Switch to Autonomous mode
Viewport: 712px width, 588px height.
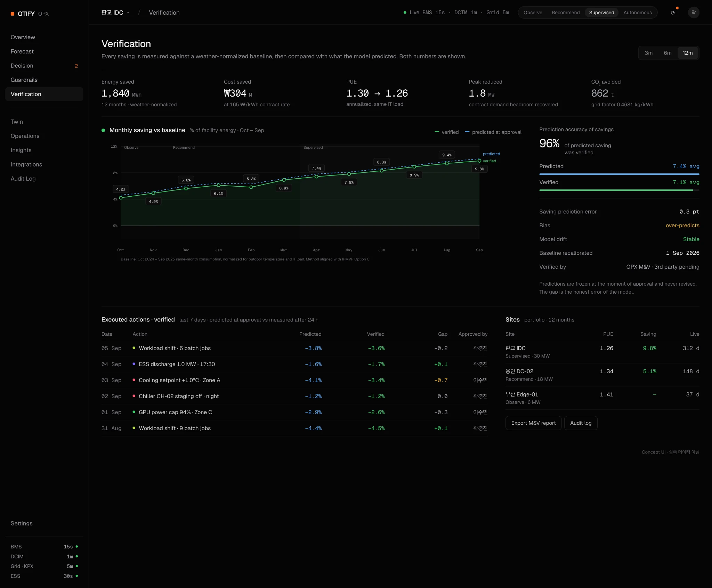click(x=638, y=13)
